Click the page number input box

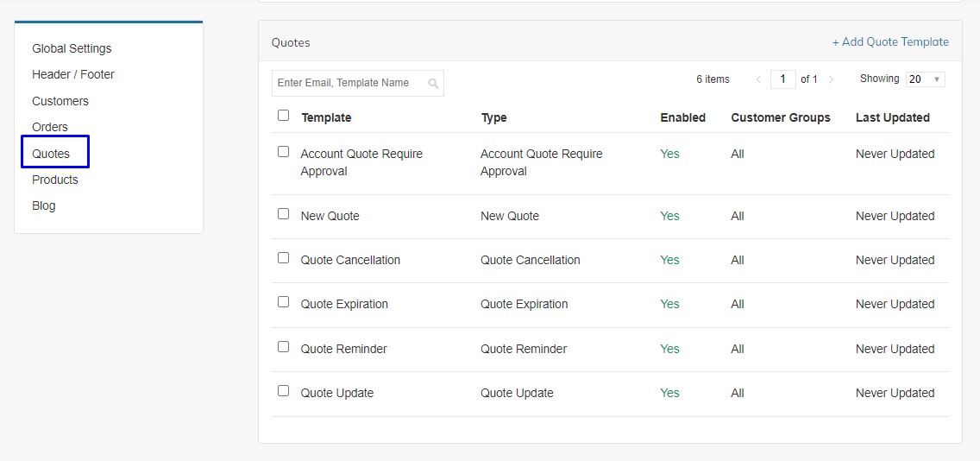click(782, 79)
